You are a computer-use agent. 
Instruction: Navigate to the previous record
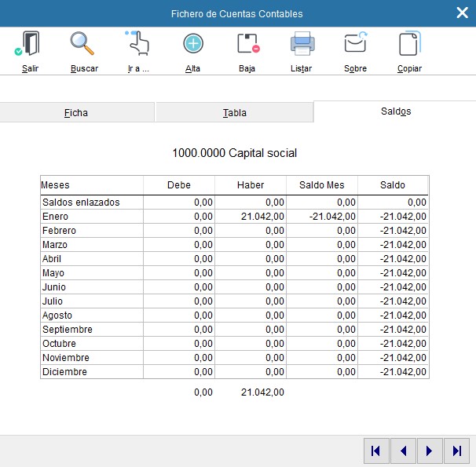(403, 451)
